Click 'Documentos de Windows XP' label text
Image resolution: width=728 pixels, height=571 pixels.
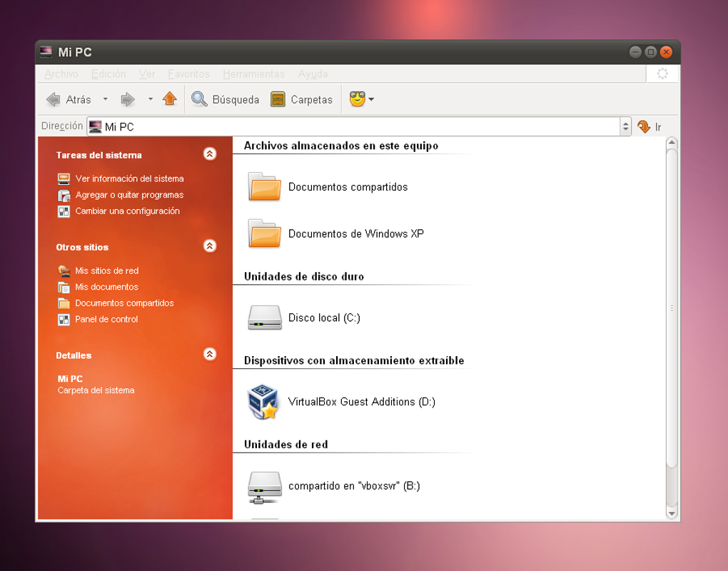[356, 233]
